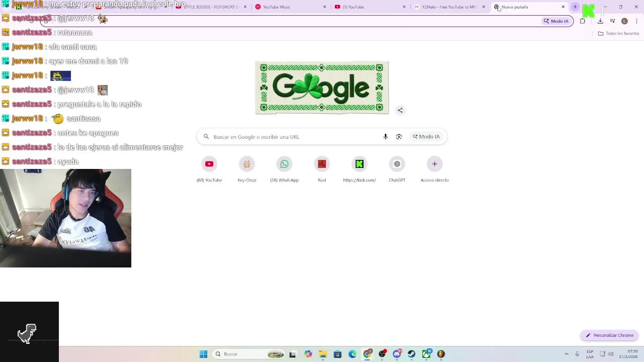The image size is (644, 362).
Task: Click the chat message 'ayer me dormi a las 10'
Action: [88, 61]
